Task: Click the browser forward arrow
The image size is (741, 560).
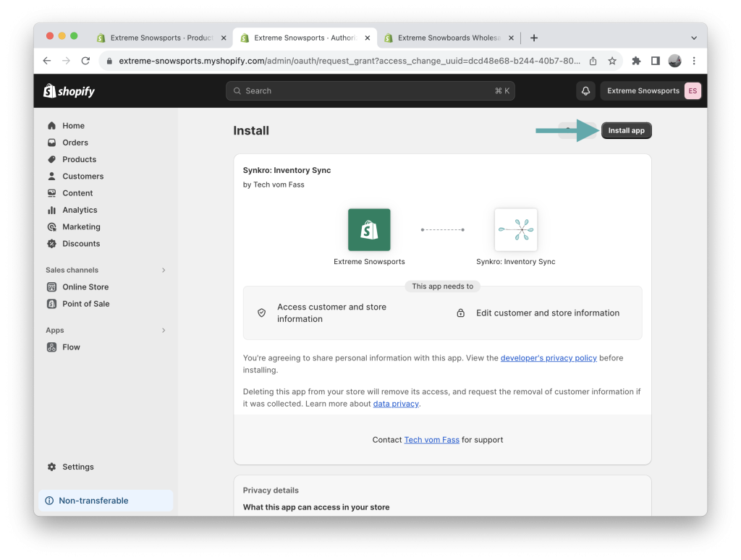Action: click(66, 61)
